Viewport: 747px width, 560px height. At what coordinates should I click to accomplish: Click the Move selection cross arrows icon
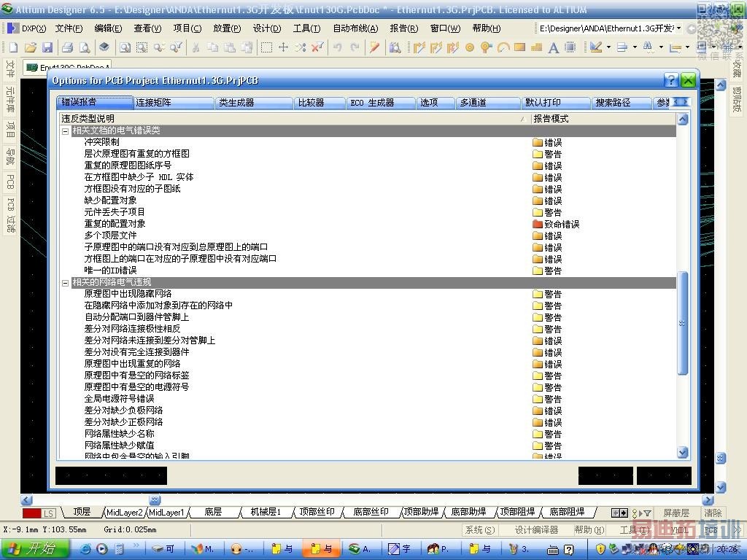(x=284, y=47)
